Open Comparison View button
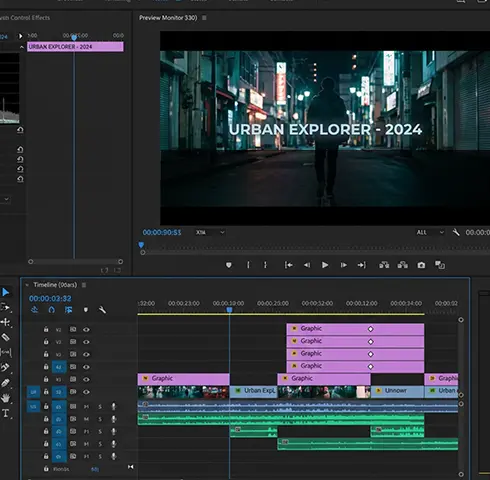The width and height of the screenshot is (490, 480). coord(440,265)
